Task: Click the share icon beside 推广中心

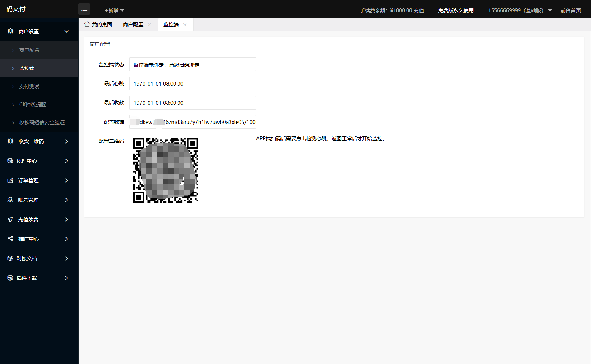Action: coord(10,239)
